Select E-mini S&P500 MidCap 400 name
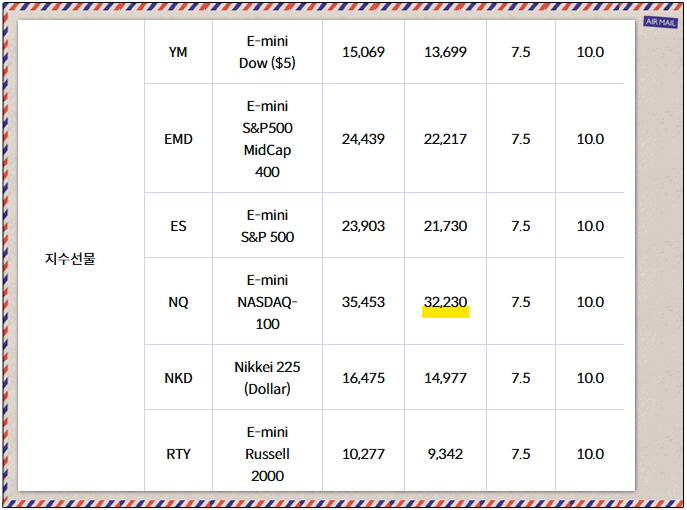This screenshot has width=687, height=510. tap(267, 139)
